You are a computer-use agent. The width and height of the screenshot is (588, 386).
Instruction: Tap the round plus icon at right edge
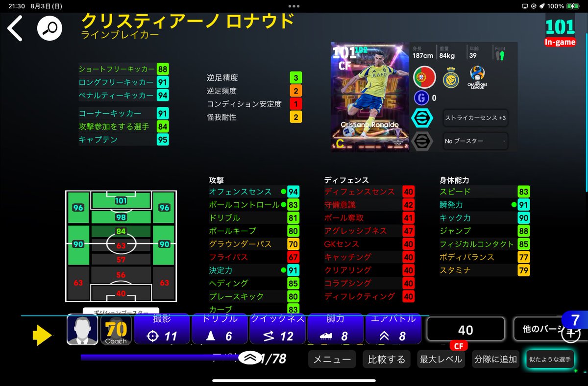pos(571,334)
